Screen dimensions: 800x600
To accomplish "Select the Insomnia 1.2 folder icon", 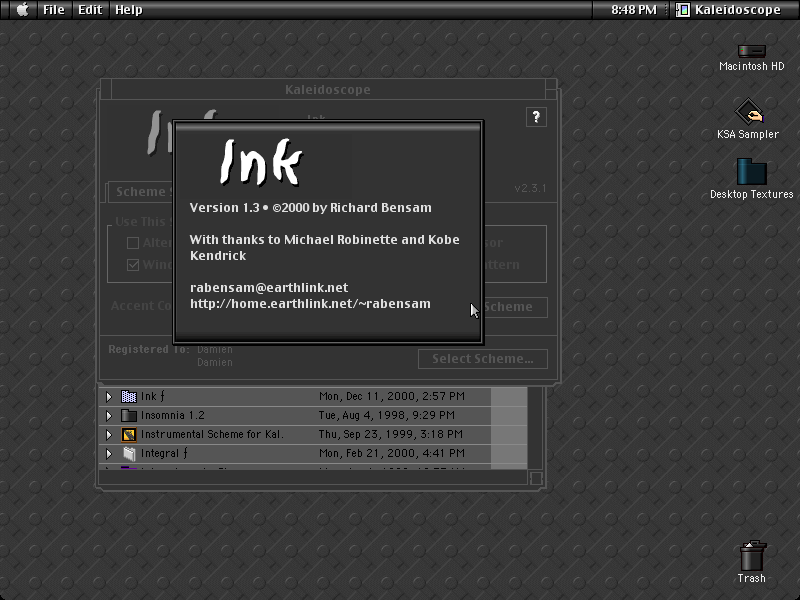I will coord(129,415).
